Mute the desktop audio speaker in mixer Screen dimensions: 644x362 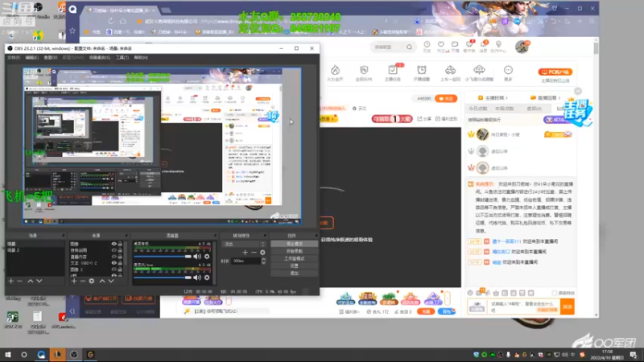197,257
